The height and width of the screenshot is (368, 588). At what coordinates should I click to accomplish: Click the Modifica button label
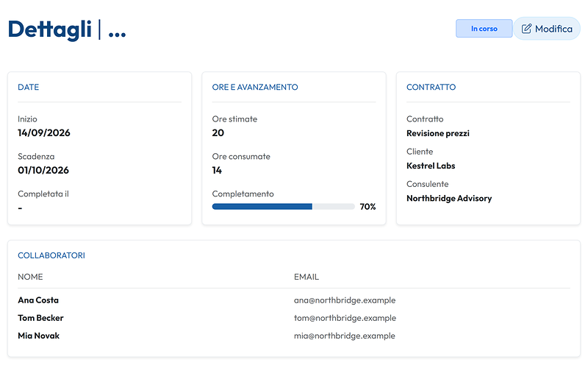tap(553, 29)
